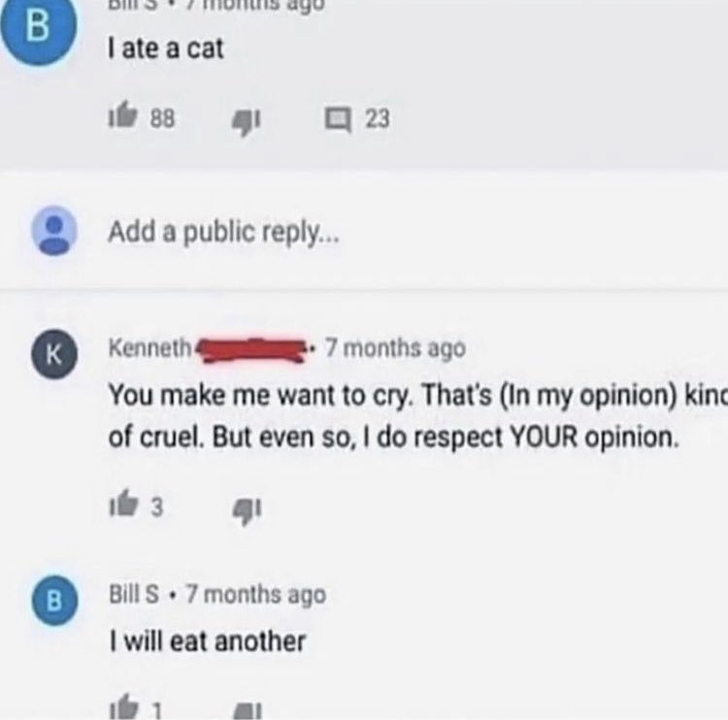Like the "I ate a cat" comment
Viewport: 728px width, 720px height.
(123, 116)
